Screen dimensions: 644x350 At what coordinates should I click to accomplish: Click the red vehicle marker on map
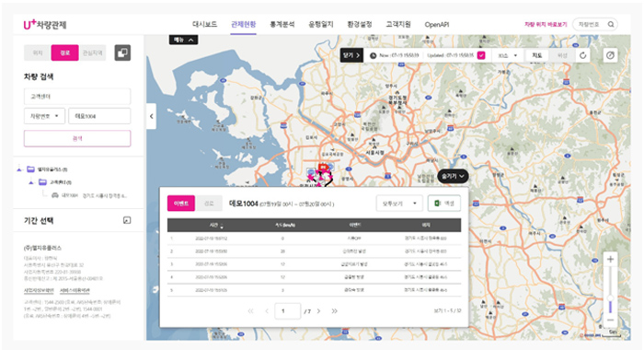[x=324, y=167]
